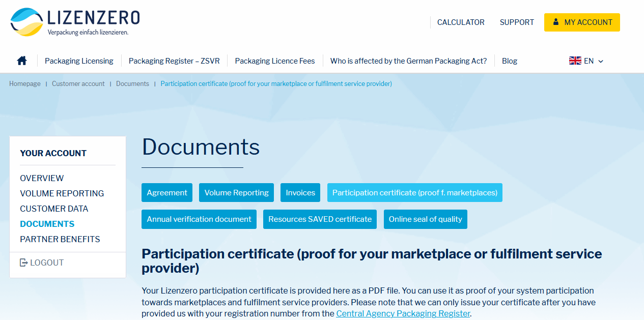Screen dimensions: 644x320
Task: Go to home via house icon
Action: pos(22,61)
